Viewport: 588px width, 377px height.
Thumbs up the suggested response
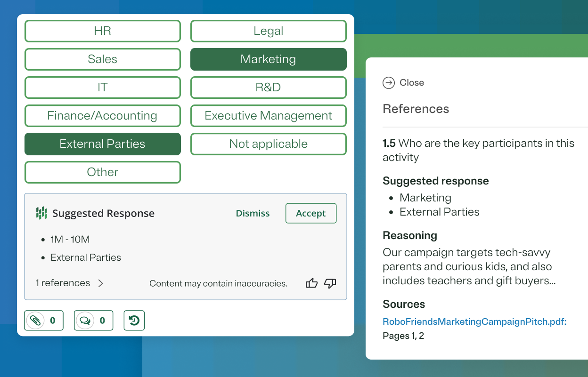click(311, 283)
